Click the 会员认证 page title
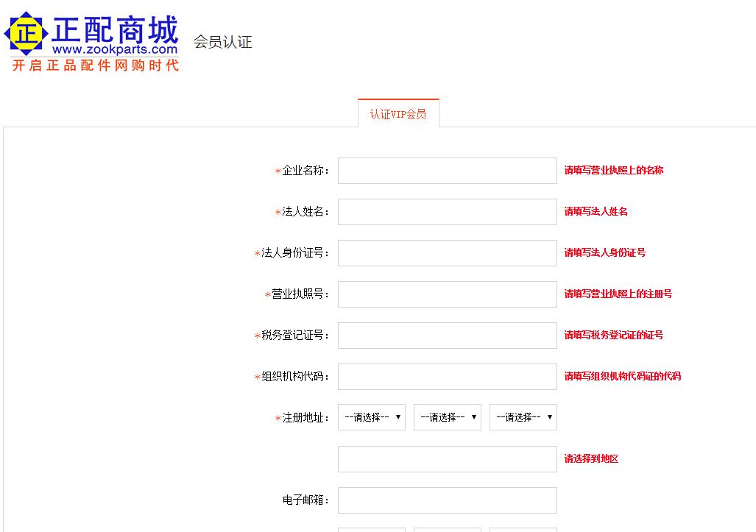This screenshot has height=532, width=756. [223, 42]
